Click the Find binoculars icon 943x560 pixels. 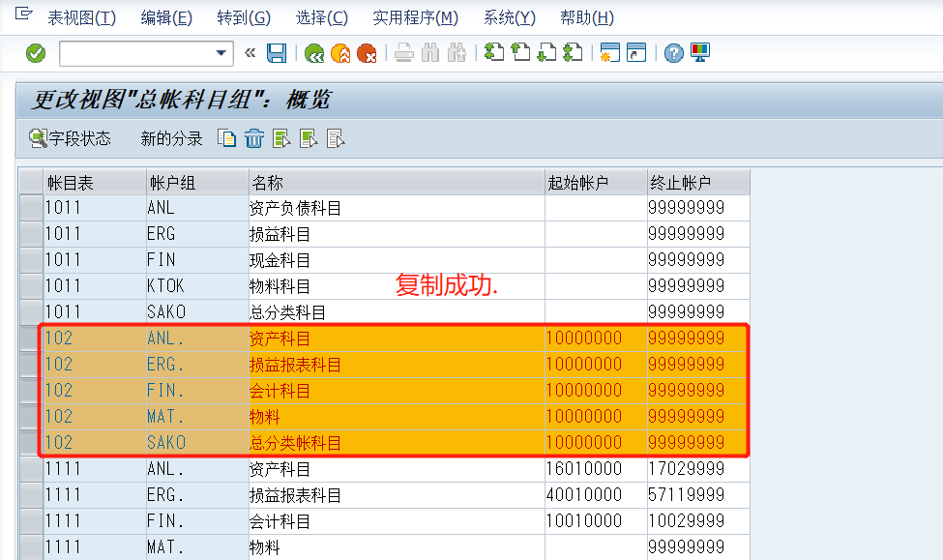[430, 53]
